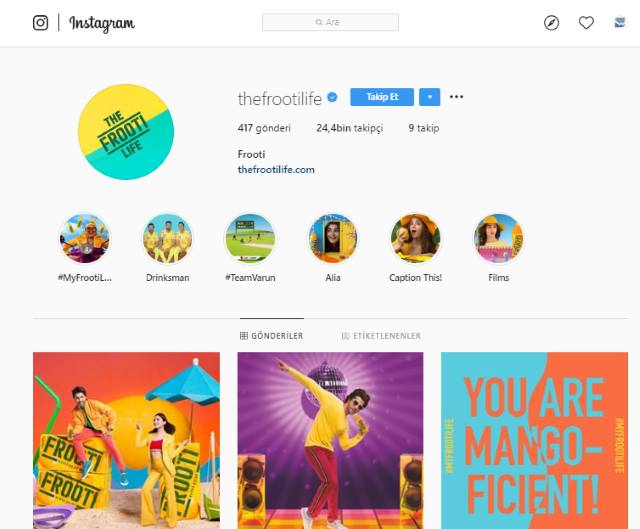640x529 pixels.
Task: Open the #TeamVarun story highlight
Action: 250,239
